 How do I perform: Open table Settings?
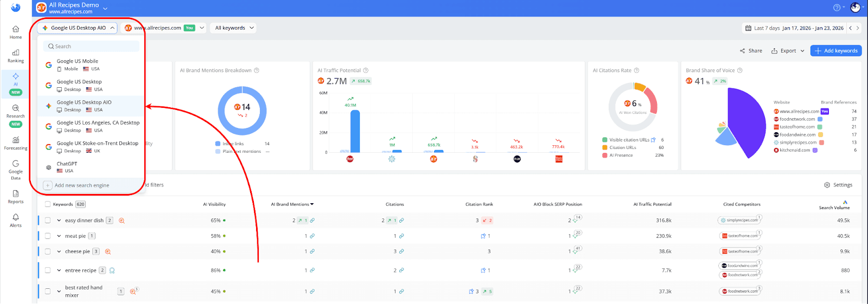838,185
